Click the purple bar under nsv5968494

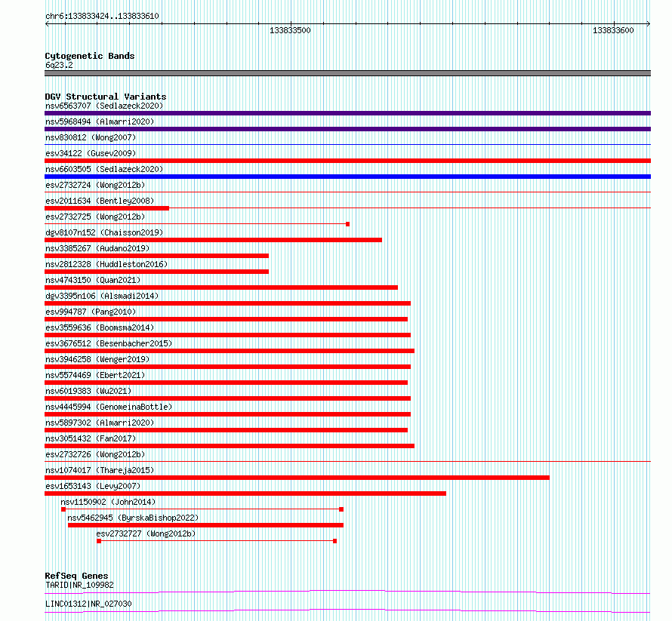click(347, 129)
